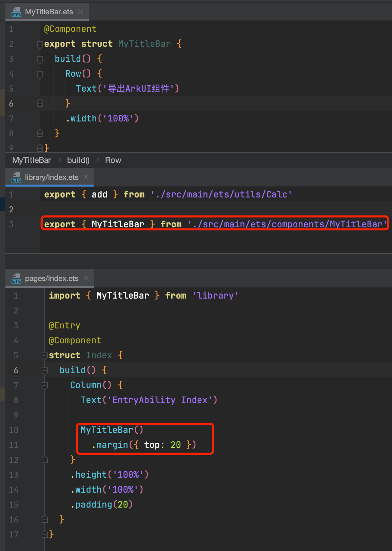
Task: Click fold end marker at MyTitleBar line 6
Action: [40, 103]
